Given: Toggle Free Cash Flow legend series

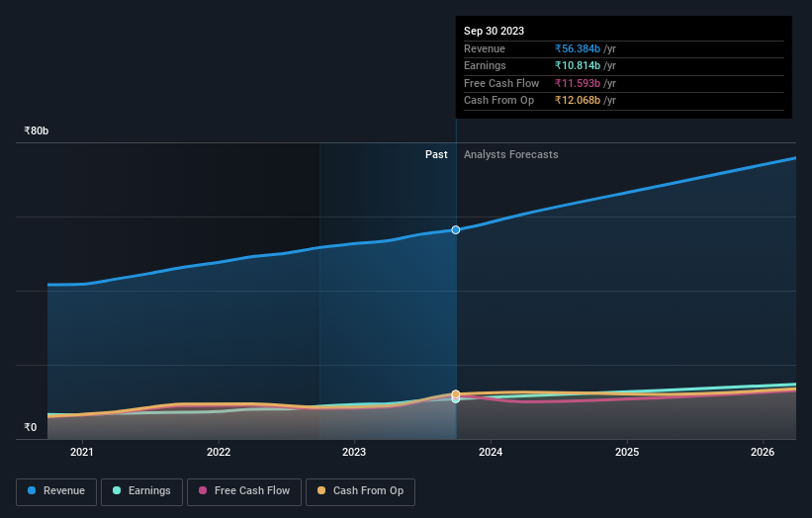Looking at the screenshot, I should click(x=244, y=491).
